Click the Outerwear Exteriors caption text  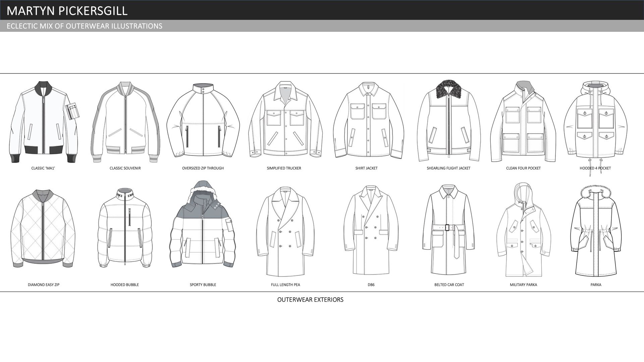(310, 300)
